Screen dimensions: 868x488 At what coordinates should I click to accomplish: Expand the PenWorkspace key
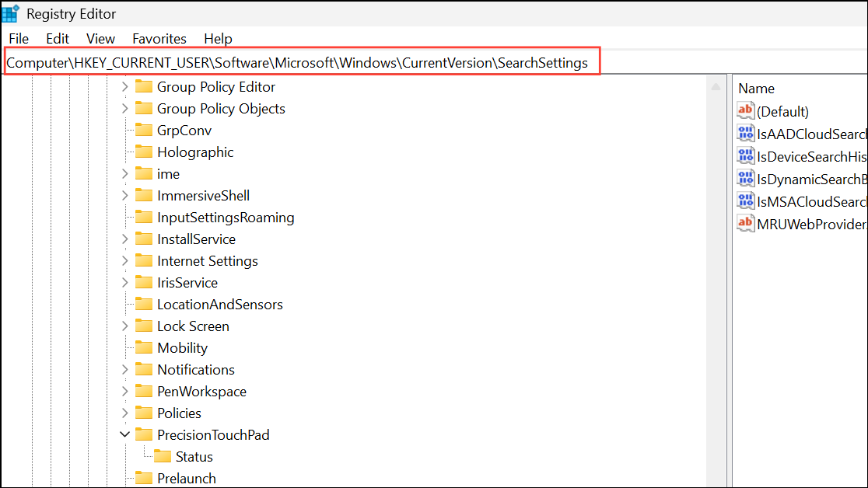coord(125,391)
